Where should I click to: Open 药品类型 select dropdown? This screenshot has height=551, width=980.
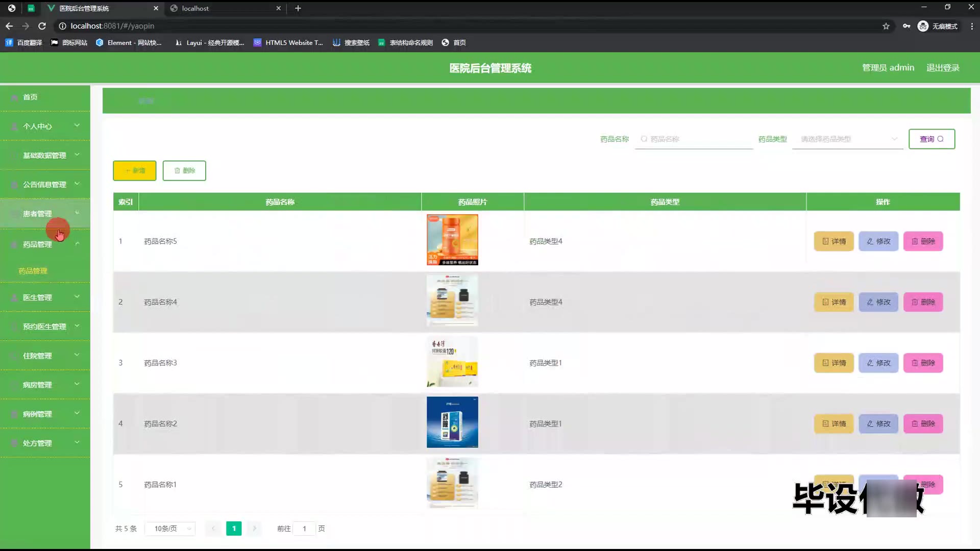tap(847, 139)
